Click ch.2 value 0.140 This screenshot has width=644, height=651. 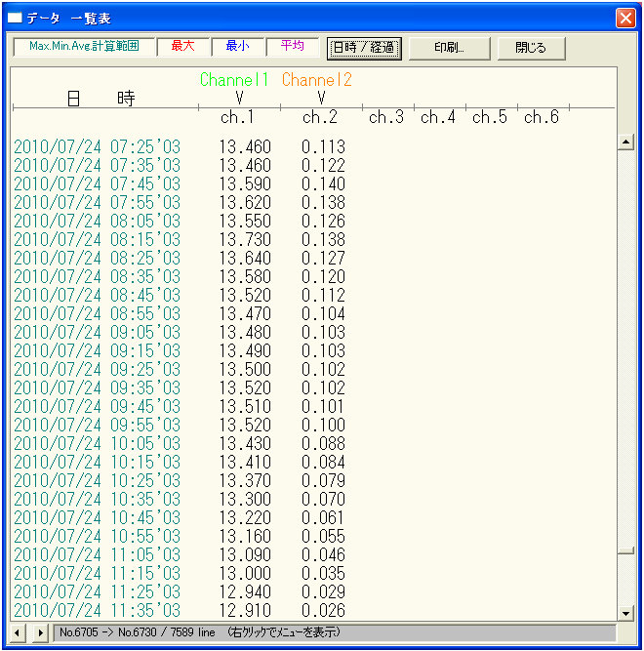pos(323,183)
